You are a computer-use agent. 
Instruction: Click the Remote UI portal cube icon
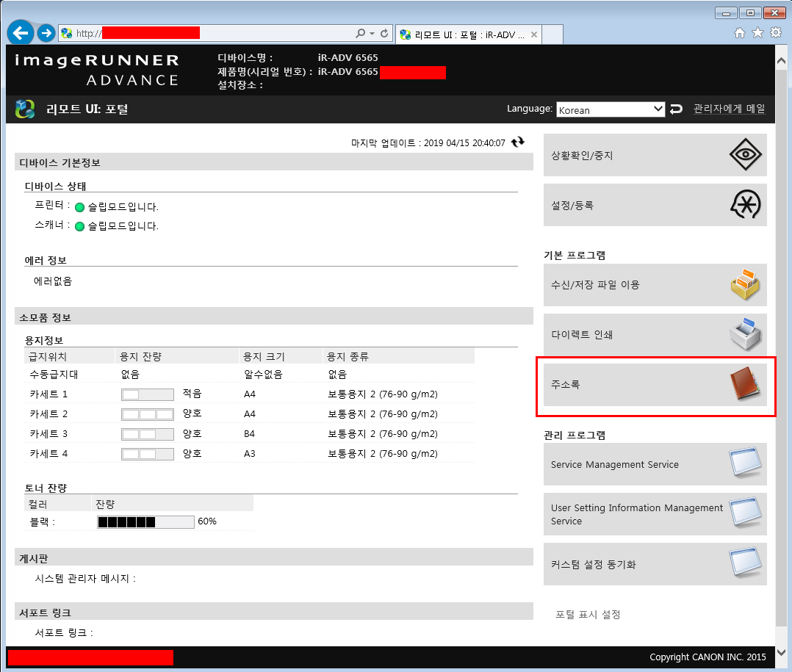pyautogui.click(x=25, y=109)
